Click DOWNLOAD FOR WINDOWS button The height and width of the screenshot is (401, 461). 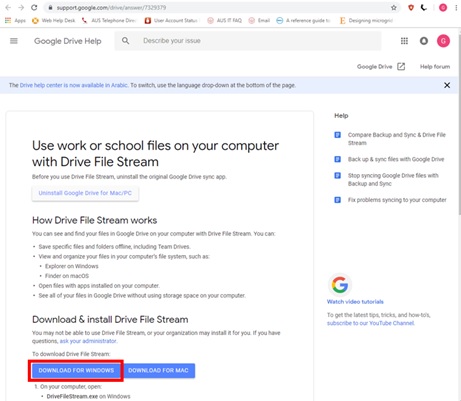point(76,370)
